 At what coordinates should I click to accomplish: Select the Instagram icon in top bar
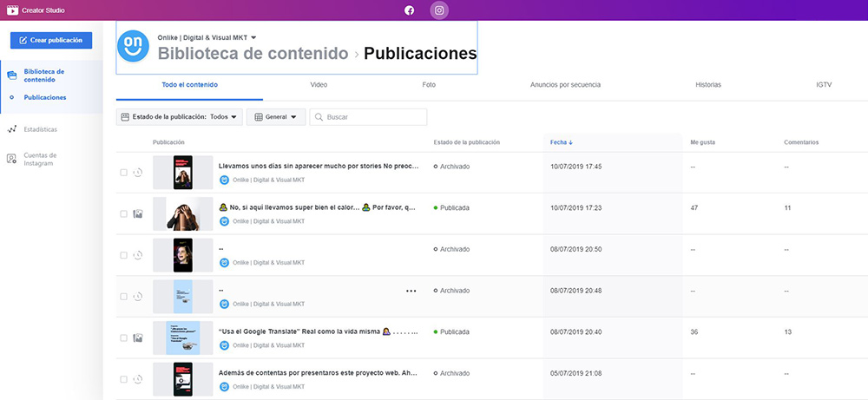(x=440, y=10)
